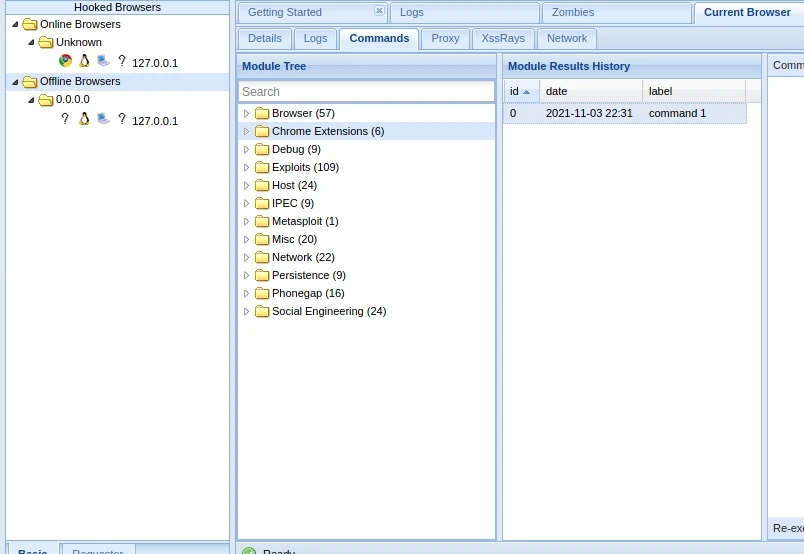Click the Browser (57) folder icon
Image resolution: width=804 pixels, height=554 pixels.
coord(262,113)
